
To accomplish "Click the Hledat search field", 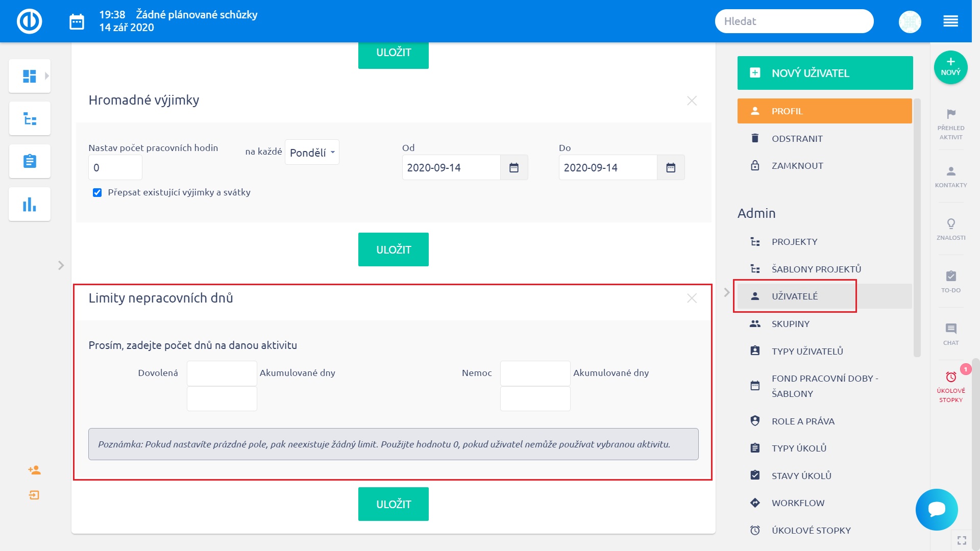I will (794, 21).
